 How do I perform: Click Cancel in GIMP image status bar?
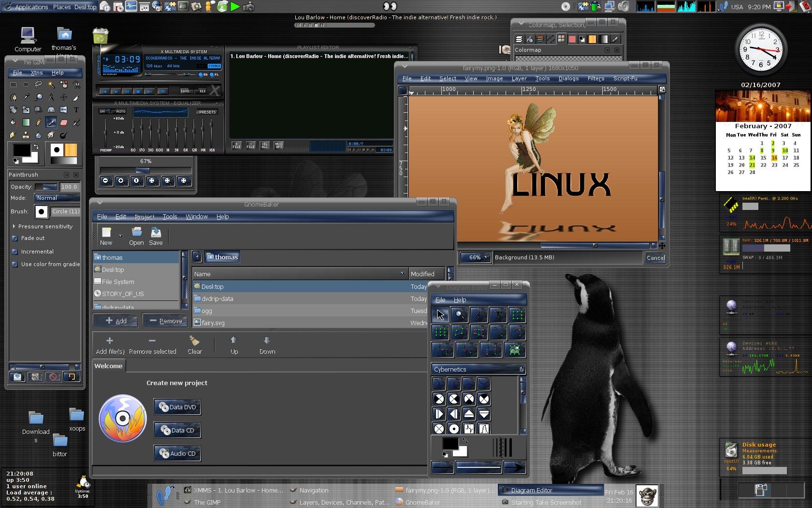tap(655, 257)
